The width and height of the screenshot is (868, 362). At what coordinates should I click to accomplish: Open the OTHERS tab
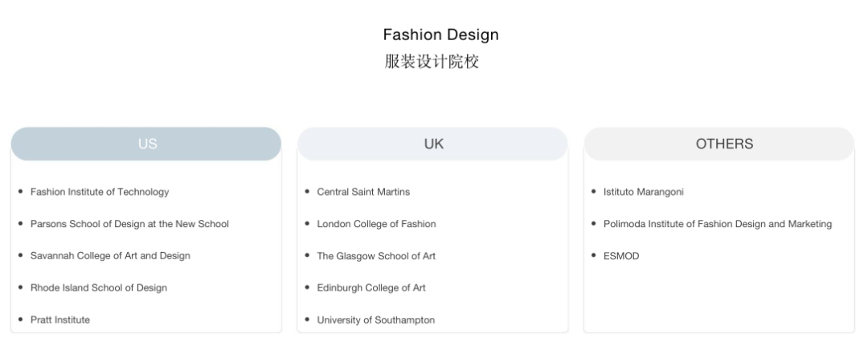(719, 144)
